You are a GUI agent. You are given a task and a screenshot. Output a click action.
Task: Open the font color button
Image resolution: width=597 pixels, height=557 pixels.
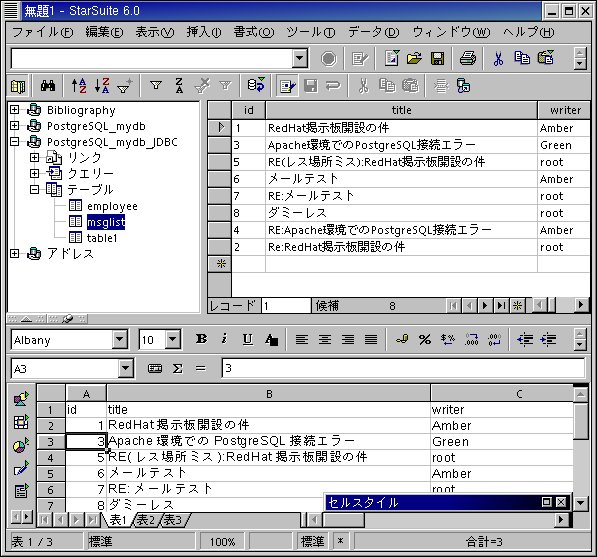tap(271, 339)
